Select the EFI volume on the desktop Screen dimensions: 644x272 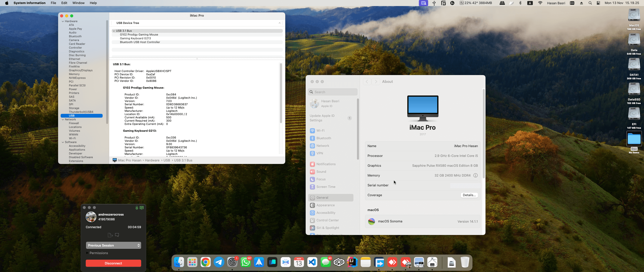(x=634, y=114)
